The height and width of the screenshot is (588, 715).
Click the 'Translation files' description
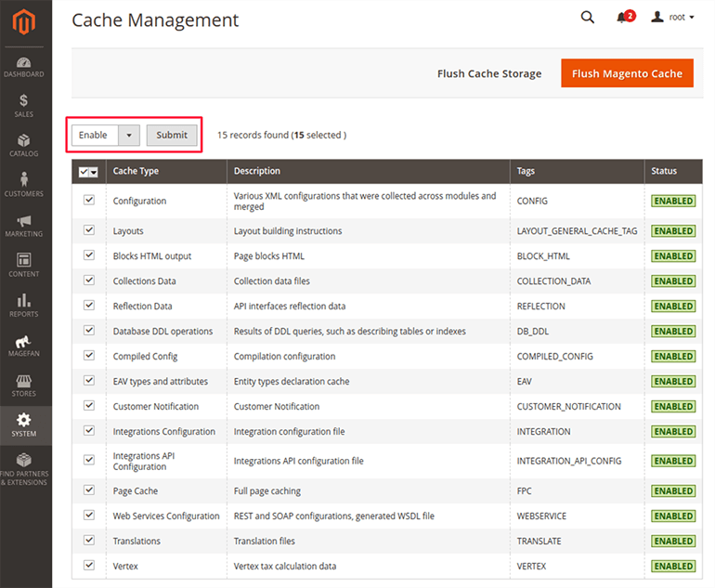pos(264,541)
